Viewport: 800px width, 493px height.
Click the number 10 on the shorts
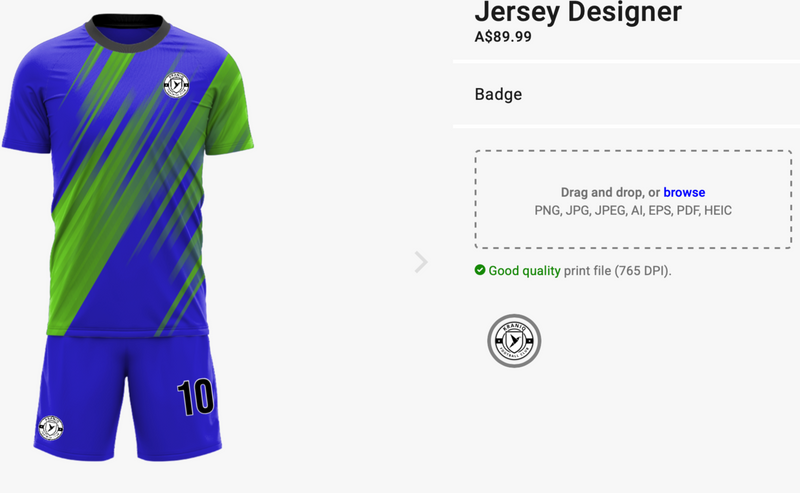pyautogui.click(x=195, y=397)
